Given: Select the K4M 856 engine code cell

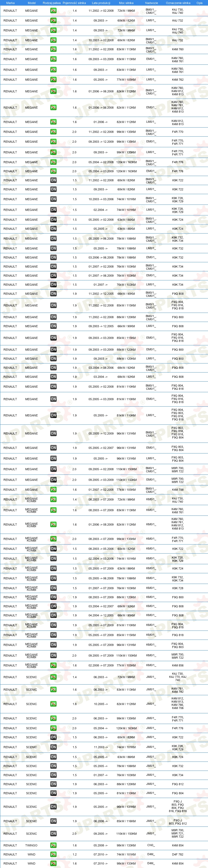Looking at the screenshot, I should point(178,665).
